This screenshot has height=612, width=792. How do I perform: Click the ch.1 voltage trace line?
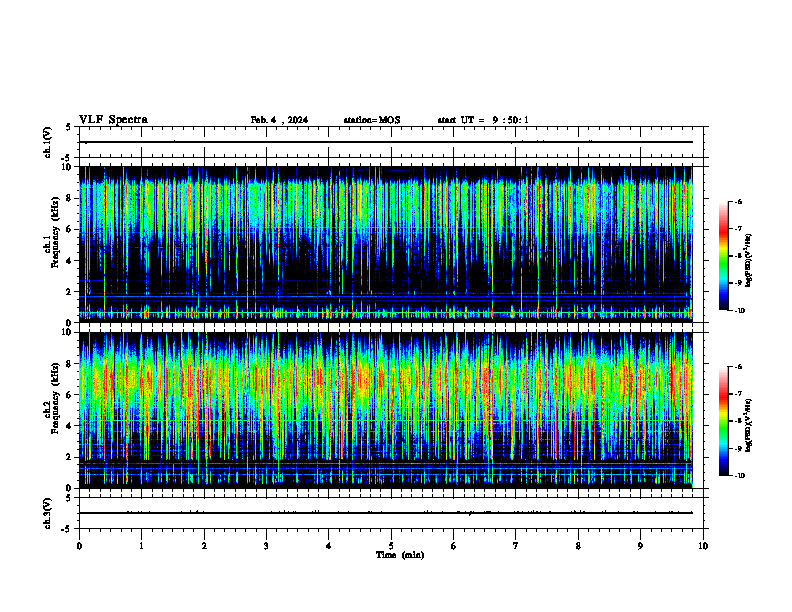(x=386, y=142)
